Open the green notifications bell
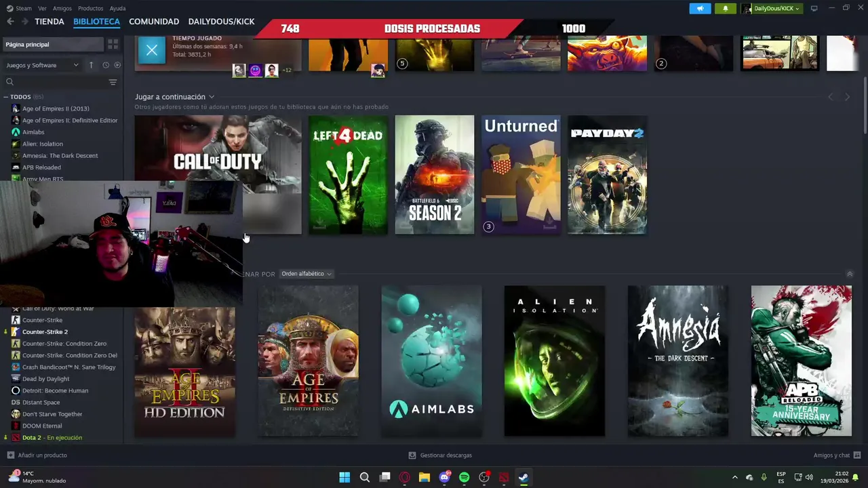 [x=725, y=8]
